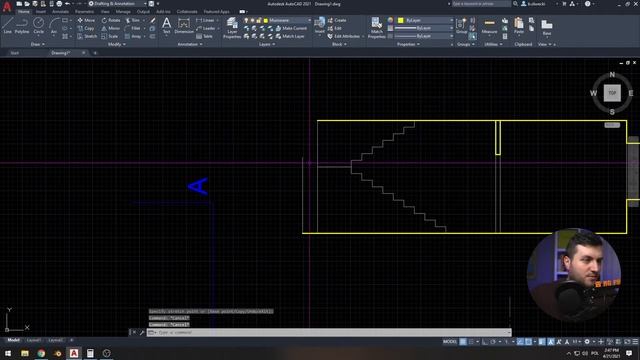Toggle annotation visibility in status bar
640x360 pixels.
(x=551, y=342)
